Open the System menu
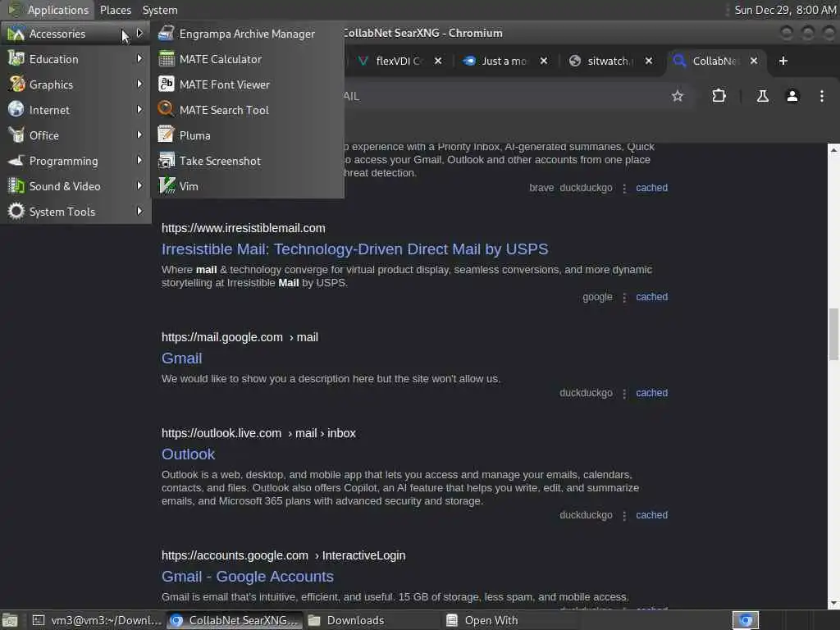 click(160, 10)
